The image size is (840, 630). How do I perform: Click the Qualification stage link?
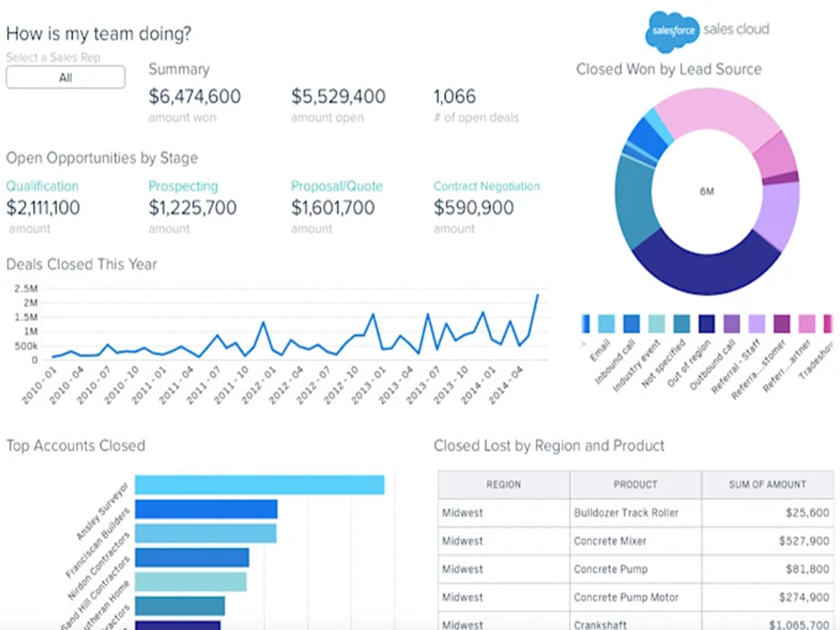pyautogui.click(x=42, y=186)
